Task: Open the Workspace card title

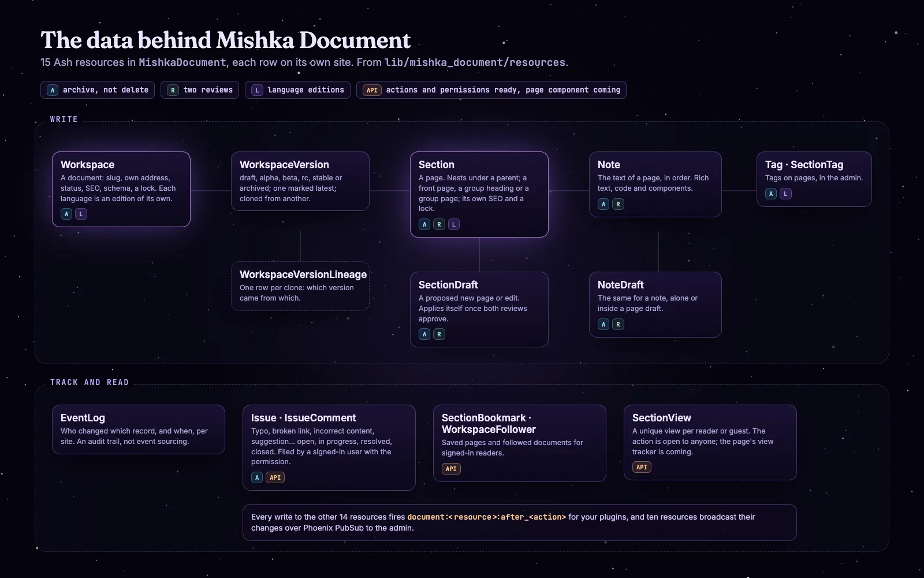Action: click(x=87, y=165)
